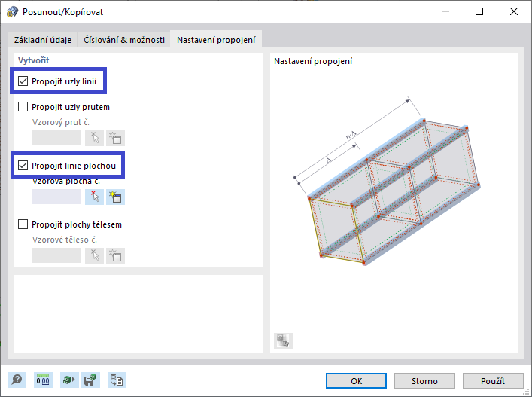Click the Posunout/Kopírovat application title icon
This screenshot has width=532, height=397.
tap(12, 12)
